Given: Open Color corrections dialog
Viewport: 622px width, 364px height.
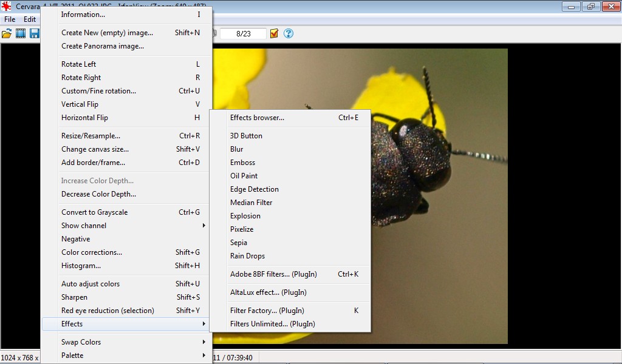Looking at the screenshot, I should coord(92,252).
